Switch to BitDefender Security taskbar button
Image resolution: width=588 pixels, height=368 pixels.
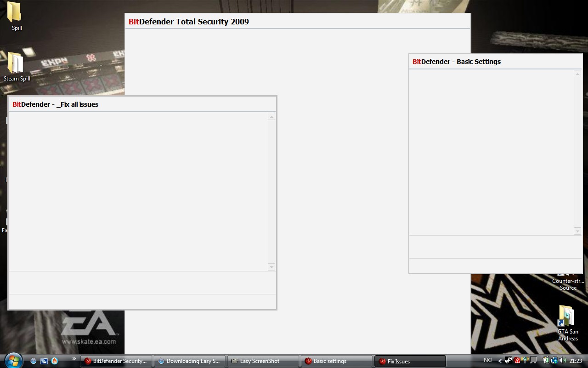click(116, 361)
